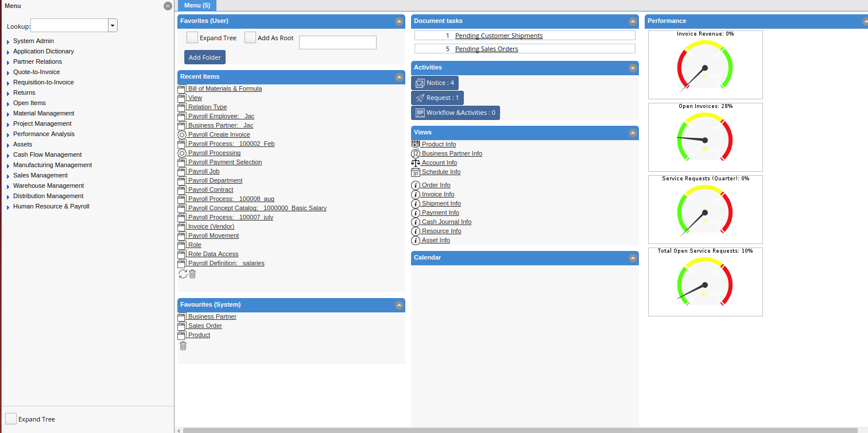Click Total Open Service Requests gauge

[706, 282]
